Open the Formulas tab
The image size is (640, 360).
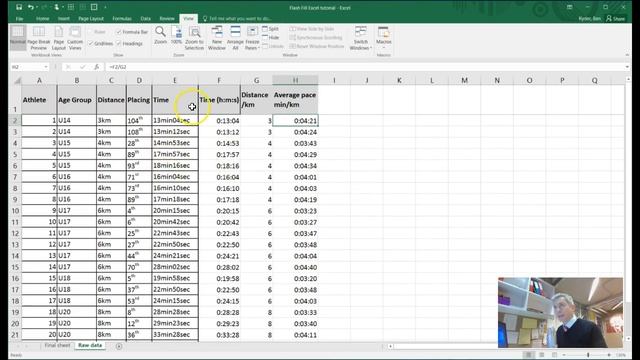(x=122, y=19)
